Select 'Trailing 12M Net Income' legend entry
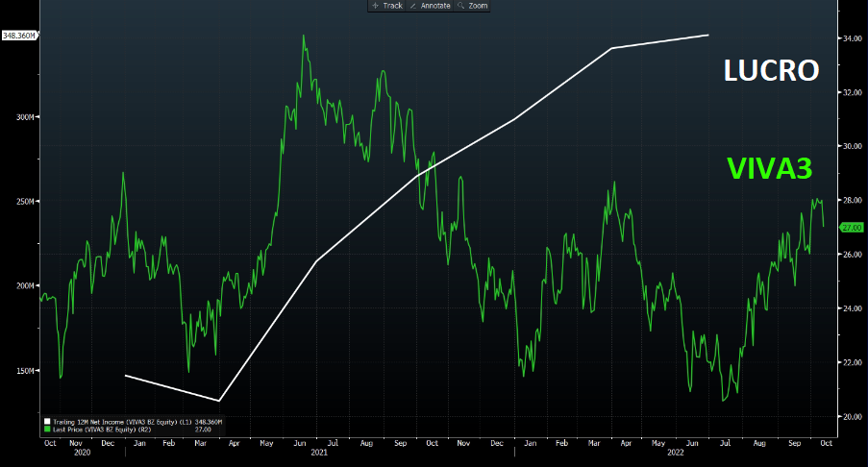868x467 pixels. click(x=122, y=422)
